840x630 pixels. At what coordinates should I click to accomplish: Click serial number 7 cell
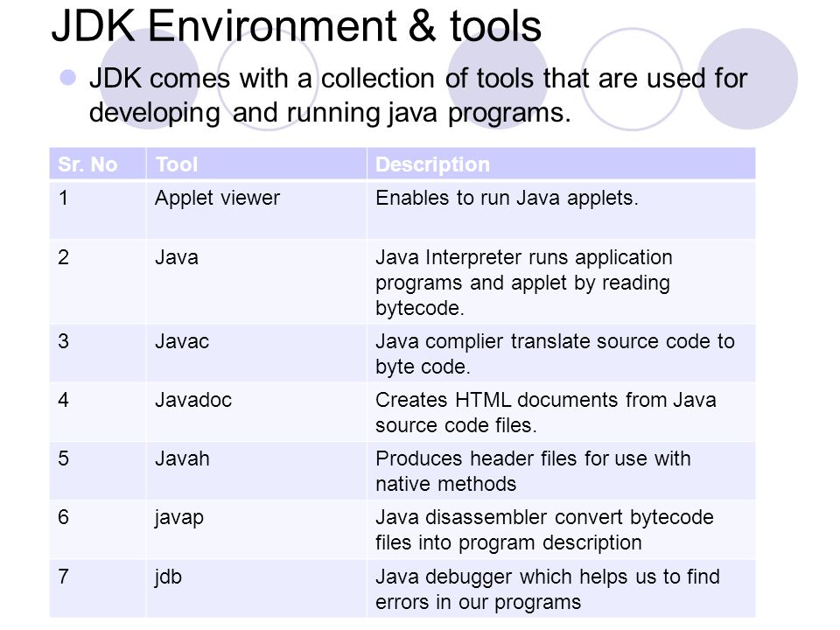tap(97, 589)
